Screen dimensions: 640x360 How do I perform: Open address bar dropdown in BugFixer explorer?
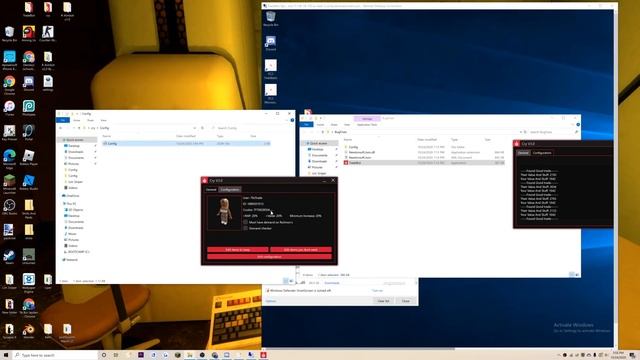point(520,132)
